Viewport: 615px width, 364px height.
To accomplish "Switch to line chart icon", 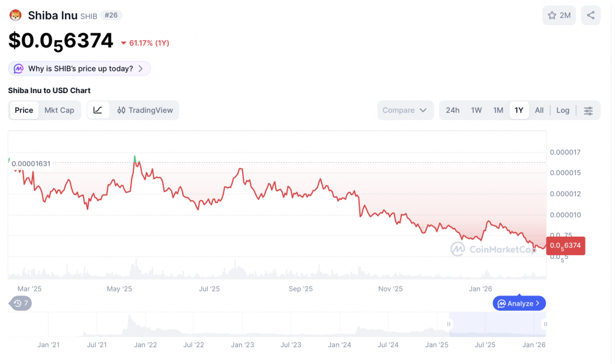I will coord(98,110).
